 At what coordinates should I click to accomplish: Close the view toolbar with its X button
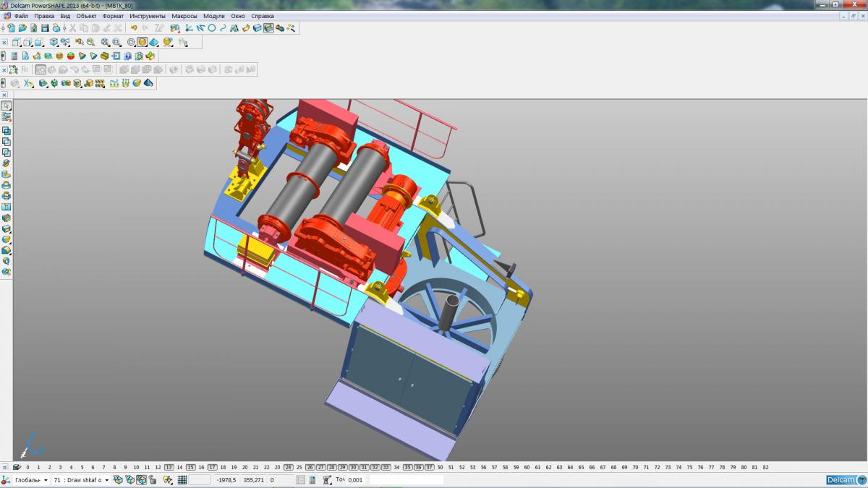point(4,42)
